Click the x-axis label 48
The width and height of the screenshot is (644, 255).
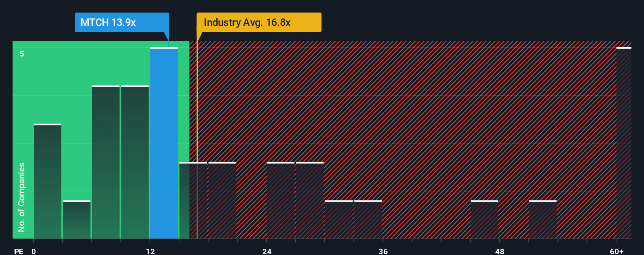point(499,251)
